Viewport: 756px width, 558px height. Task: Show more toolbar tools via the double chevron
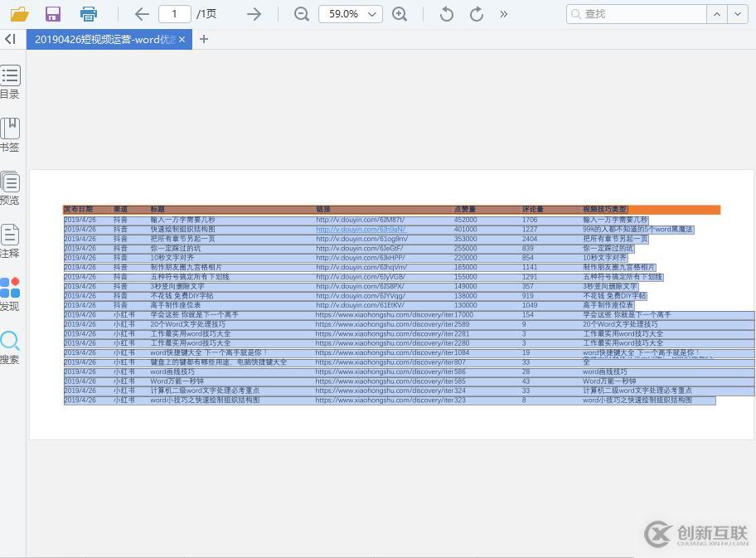504,14
